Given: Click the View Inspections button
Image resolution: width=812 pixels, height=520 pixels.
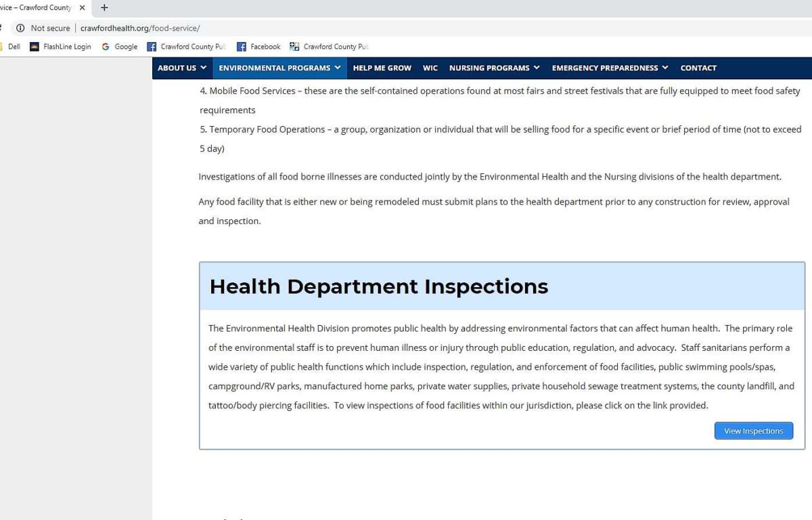Looking at the screenshot, I should point(753,431).
